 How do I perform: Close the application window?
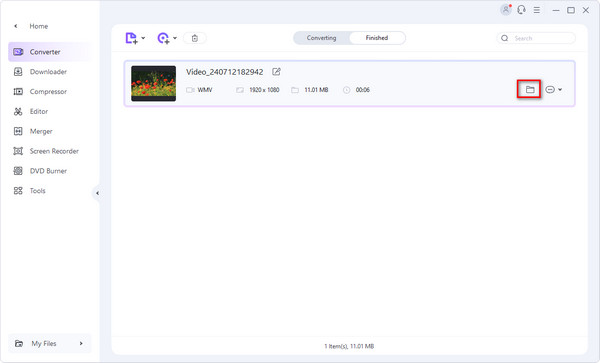586,10
